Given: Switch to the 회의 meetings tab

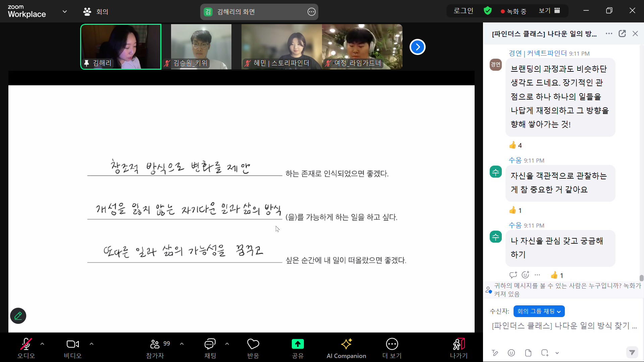Looking at the screenshot, I should 96,12.
